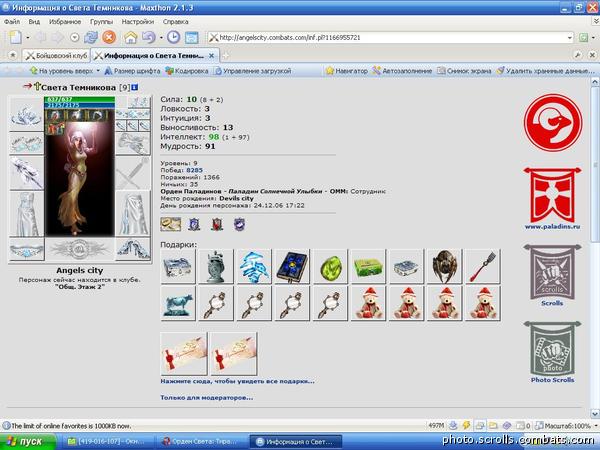Image resolution: width=600 pixels, height=450 pixels.
Task: Click the victories count 8285 link
Action: tap(194, 170)
